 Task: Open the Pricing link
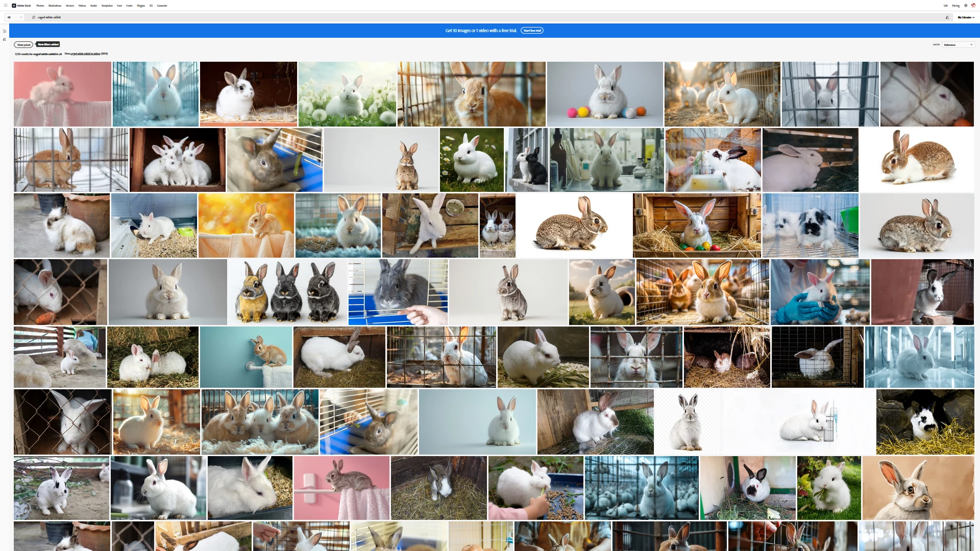[x=955, y=6]
